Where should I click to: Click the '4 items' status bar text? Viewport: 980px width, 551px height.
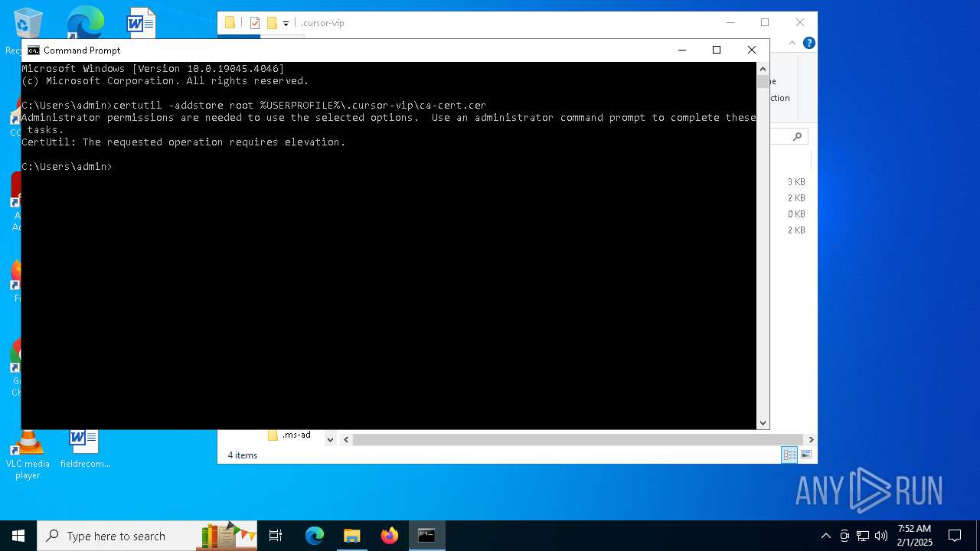(x=243, y=455)
